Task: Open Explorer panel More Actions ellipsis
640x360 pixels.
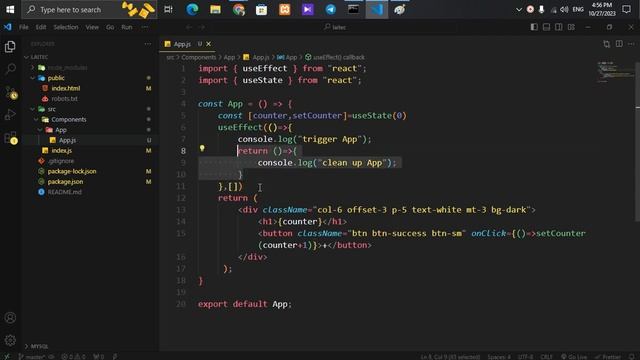Action: tap(148, 44)
